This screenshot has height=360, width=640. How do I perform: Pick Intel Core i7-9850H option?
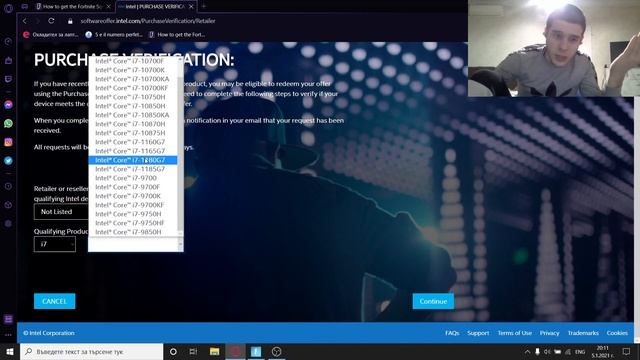[x=133, y=231]
